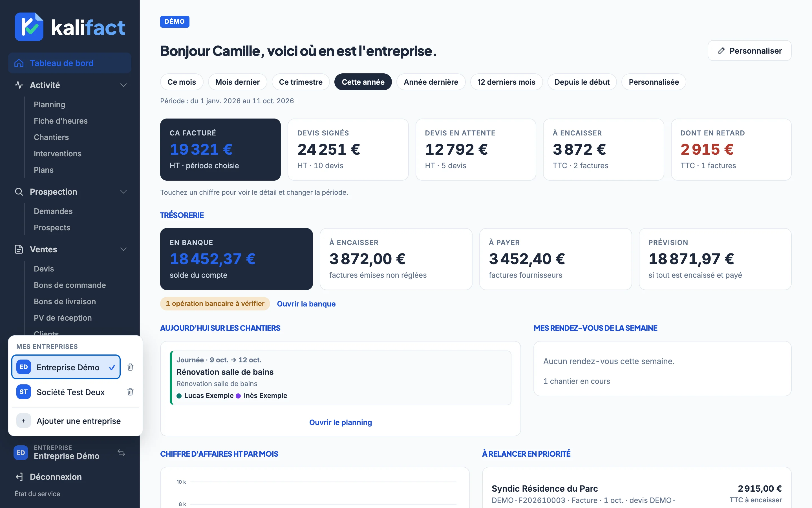Click the État du service link
812x508 pixels.
pos(37,494)
